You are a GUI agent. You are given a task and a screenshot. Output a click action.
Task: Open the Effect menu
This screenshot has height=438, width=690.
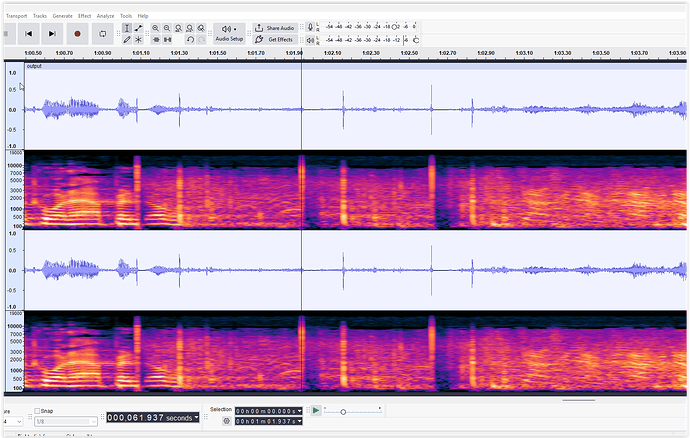(x=85, y=17)
